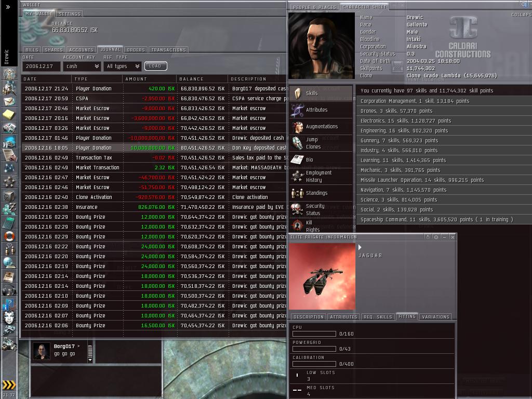The image size is (532, 399).
Task: Open the Wallet coins icon in the sidebar
Action: tap(9, 209)
